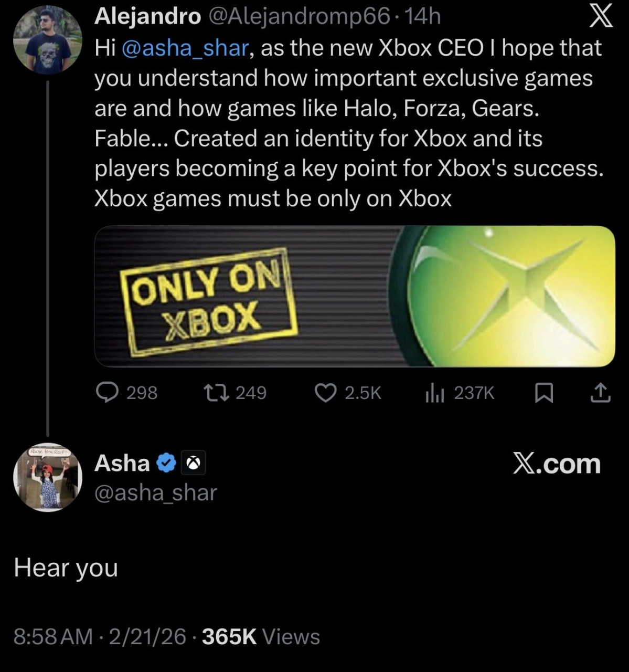This screenshot has height=672, width=629.
Task: Click the 8:58 AM reply timestamp
Action: pos(53,636)
